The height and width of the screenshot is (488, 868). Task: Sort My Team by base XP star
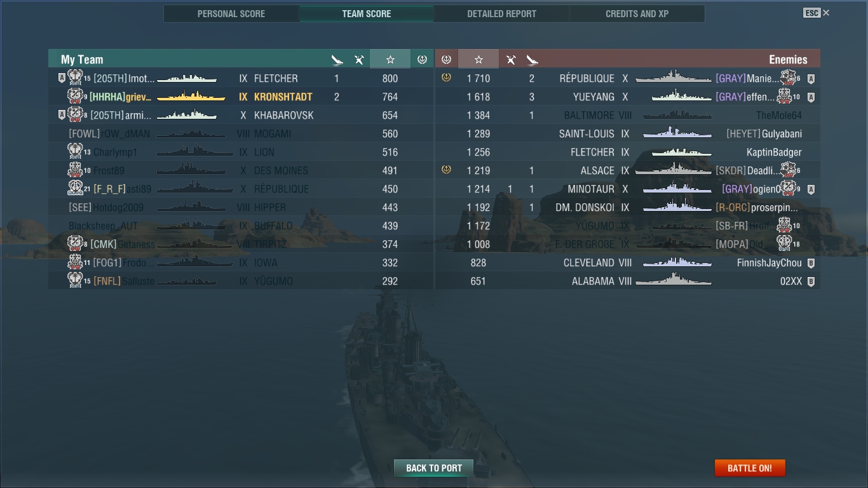coord(390,59)
